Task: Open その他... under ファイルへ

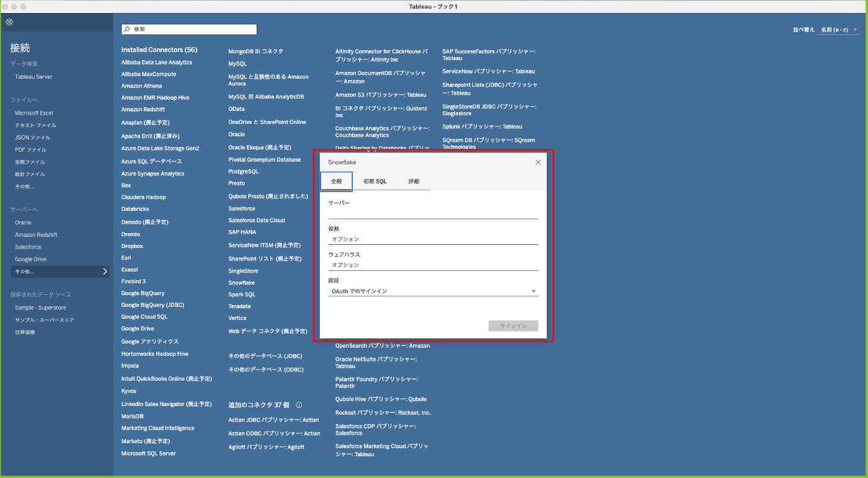Action: (x=25, y=187)
